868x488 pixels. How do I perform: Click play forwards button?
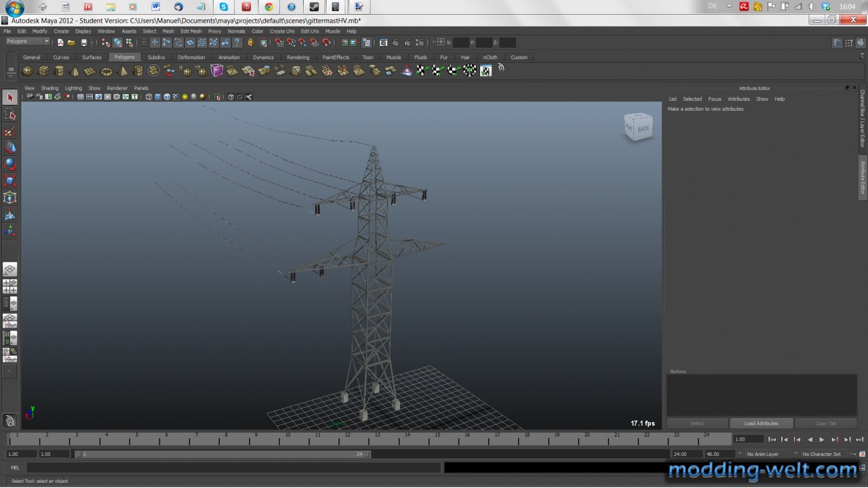822,439
